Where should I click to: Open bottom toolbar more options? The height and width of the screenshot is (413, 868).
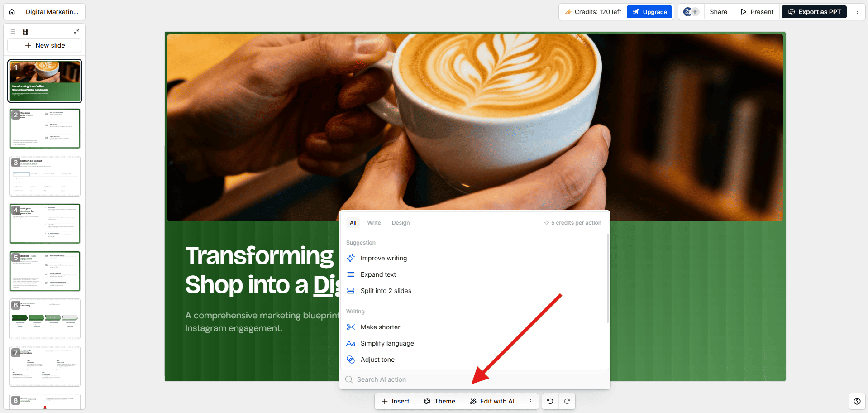tap(530, 401)
